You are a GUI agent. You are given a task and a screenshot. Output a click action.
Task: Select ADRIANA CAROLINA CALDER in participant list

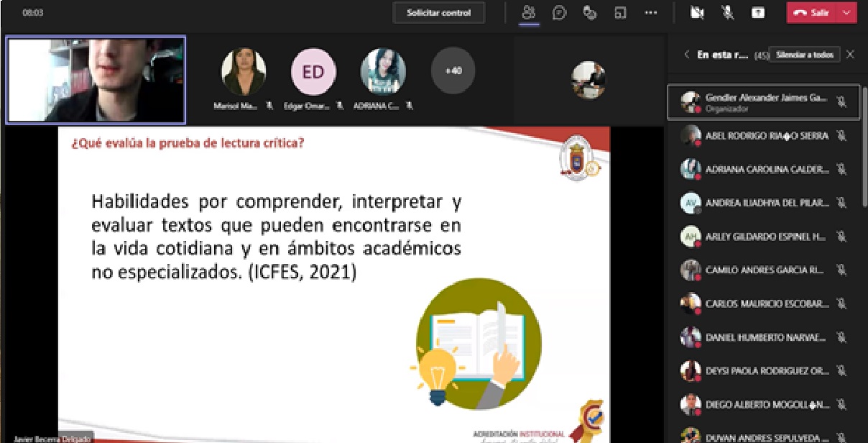click(754, 170)
